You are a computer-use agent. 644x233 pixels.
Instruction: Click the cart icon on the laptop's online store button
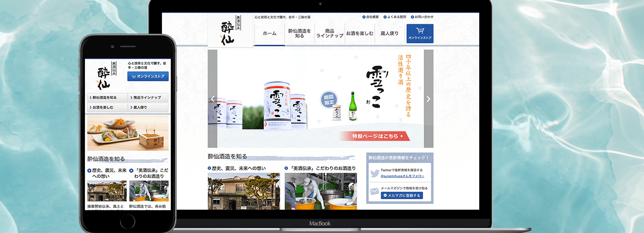420,31
